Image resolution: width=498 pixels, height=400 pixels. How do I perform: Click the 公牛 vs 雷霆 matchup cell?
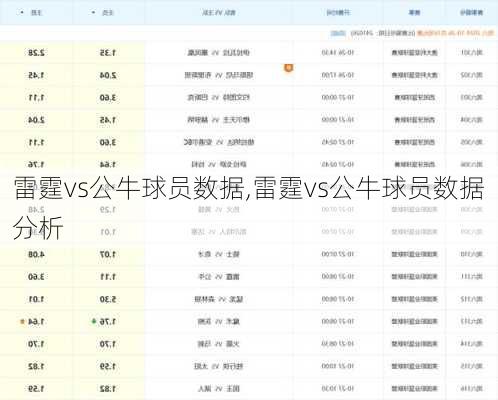click(219, 277)
